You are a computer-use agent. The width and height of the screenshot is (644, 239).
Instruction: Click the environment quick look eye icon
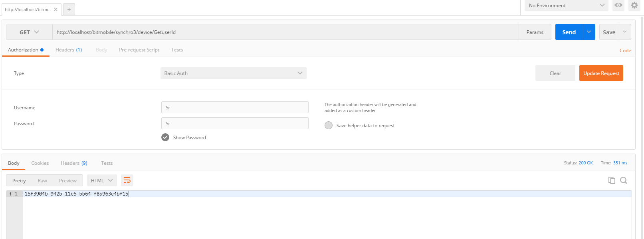point(618,5)
